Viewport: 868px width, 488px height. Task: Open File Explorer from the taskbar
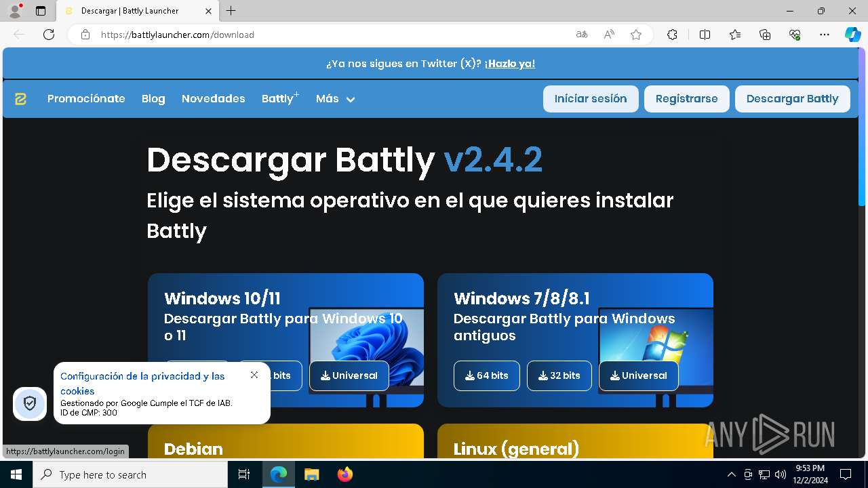pyautogui.click(x=311, y=474)
